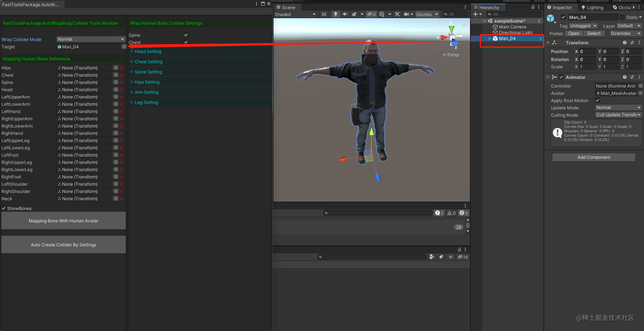Toggle the Chest setting checkbox in wrap settings
The height and width of the screenshot is (331, 644).
pos(186,43)
